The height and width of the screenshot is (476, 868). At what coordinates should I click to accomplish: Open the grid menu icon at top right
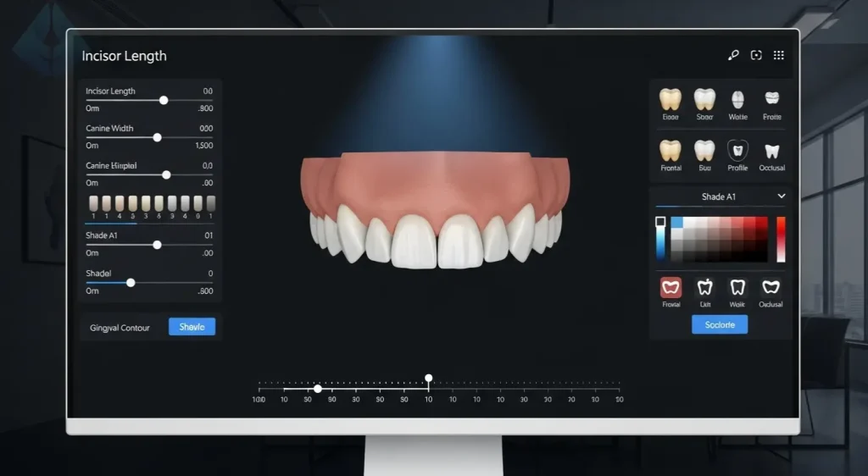tap(778, 55)
